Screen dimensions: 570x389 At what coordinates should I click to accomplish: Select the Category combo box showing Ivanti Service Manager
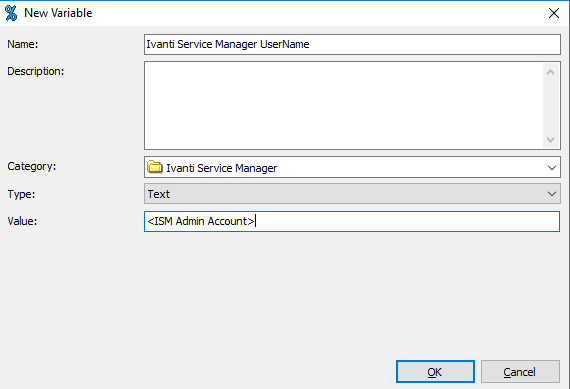tap(352, 167)
